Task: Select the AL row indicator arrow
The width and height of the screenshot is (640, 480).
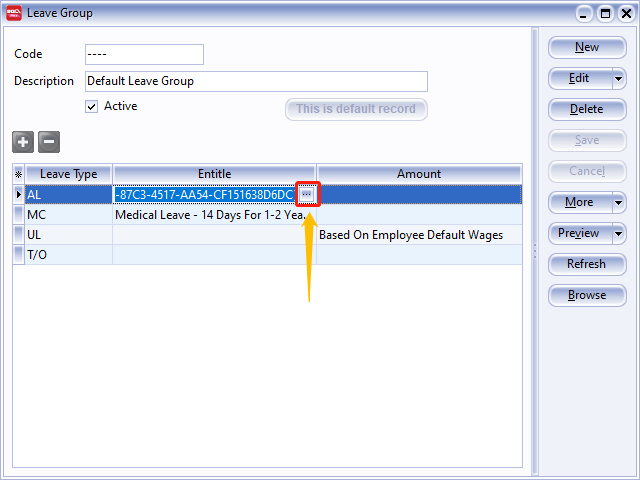Action: tap(18, 194)
